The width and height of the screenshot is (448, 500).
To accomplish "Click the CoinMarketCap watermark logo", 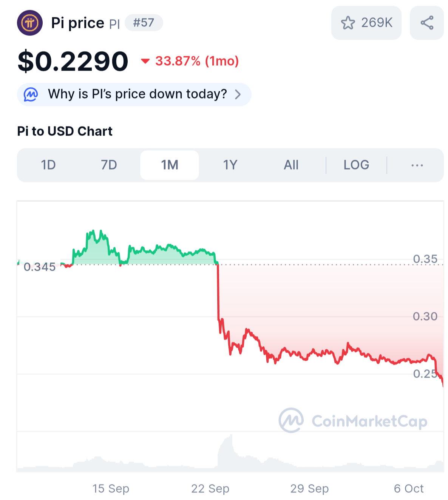I will 291,420.
